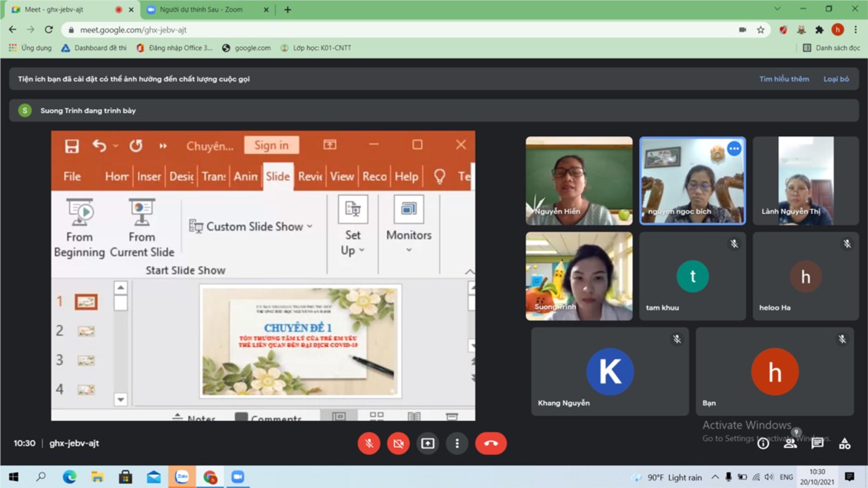Screen dimensions: 868x488
Task: Open the Help ribbon tab
Action: tap(406, 176)
